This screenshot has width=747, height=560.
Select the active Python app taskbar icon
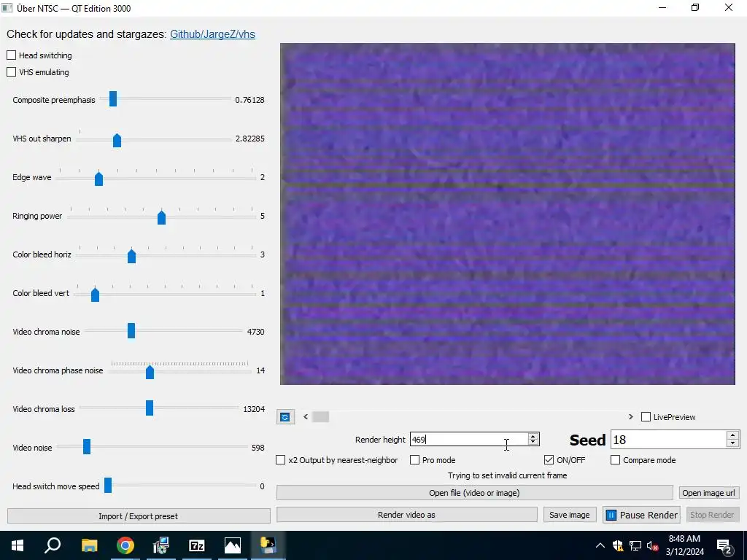pyautogui.click(x=268, y=545)
